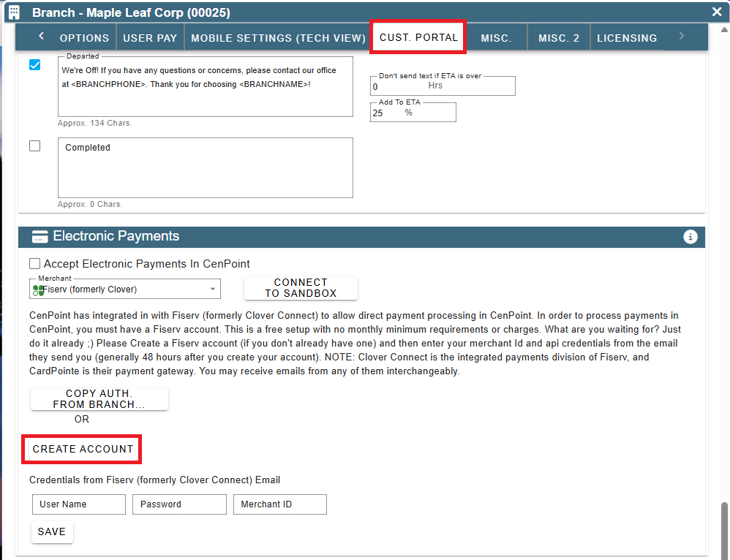
Task: Enable the Completed message checkbox
Action: tap(34, 145)
